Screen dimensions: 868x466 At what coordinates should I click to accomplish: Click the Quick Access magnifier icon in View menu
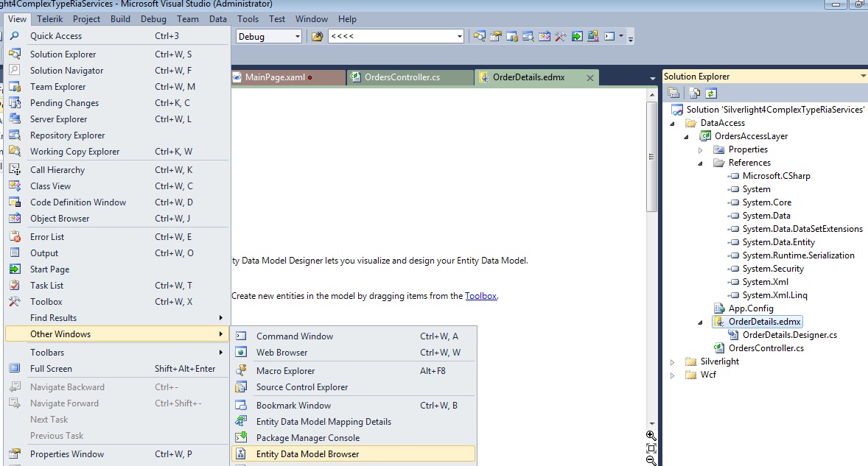pyautogui.click(x=15, y=35)
